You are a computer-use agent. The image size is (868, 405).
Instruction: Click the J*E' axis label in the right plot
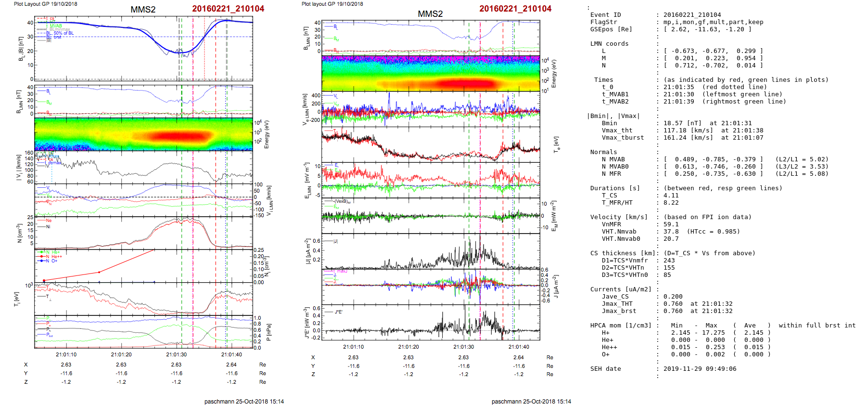pos(306,323)
